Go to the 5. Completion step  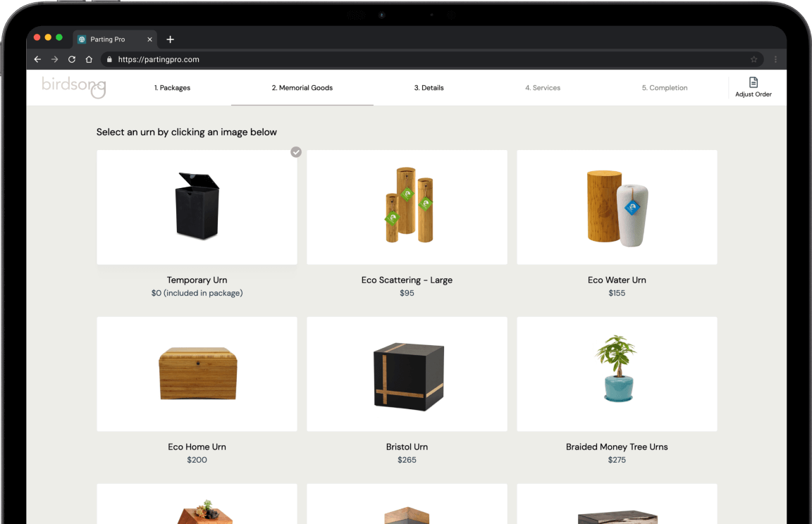[665, 88]
